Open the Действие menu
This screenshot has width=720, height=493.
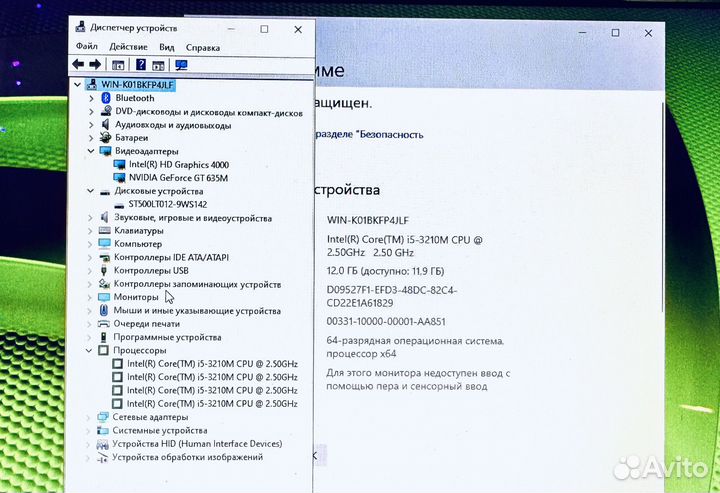[129, 47]
